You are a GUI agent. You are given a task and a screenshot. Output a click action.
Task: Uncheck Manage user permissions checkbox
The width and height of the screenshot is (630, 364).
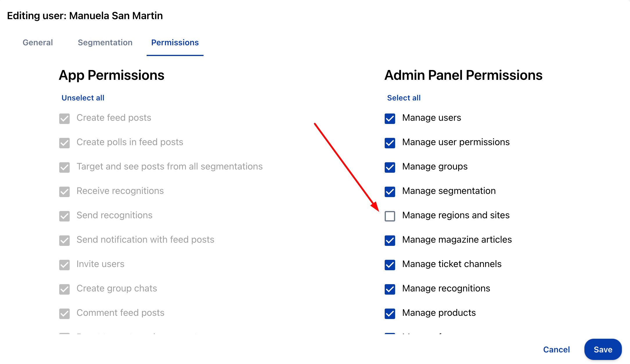click(x=390, y=143)
